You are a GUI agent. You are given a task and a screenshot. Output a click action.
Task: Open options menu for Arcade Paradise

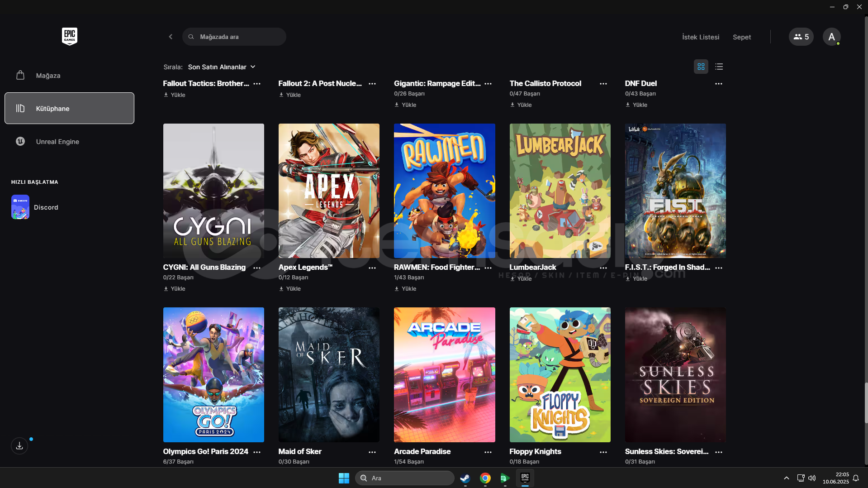(x=488, y=452)
